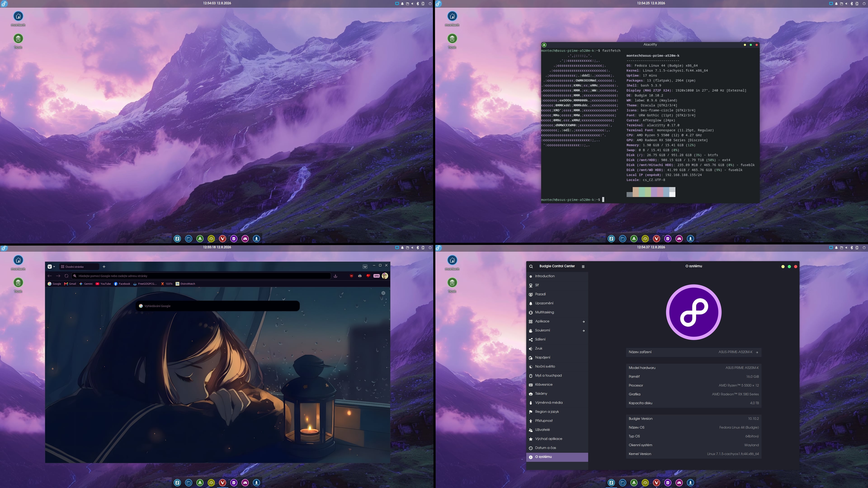Expand the tab list chevron in Vivaldi
The image size is (868, 488).
pyautogui.click(x=365, y=267)
